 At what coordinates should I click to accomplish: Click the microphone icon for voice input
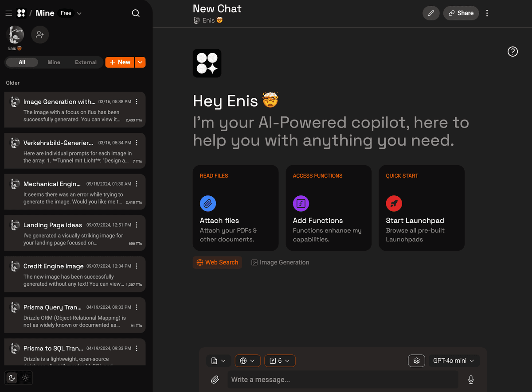click(x=471, y=380)
